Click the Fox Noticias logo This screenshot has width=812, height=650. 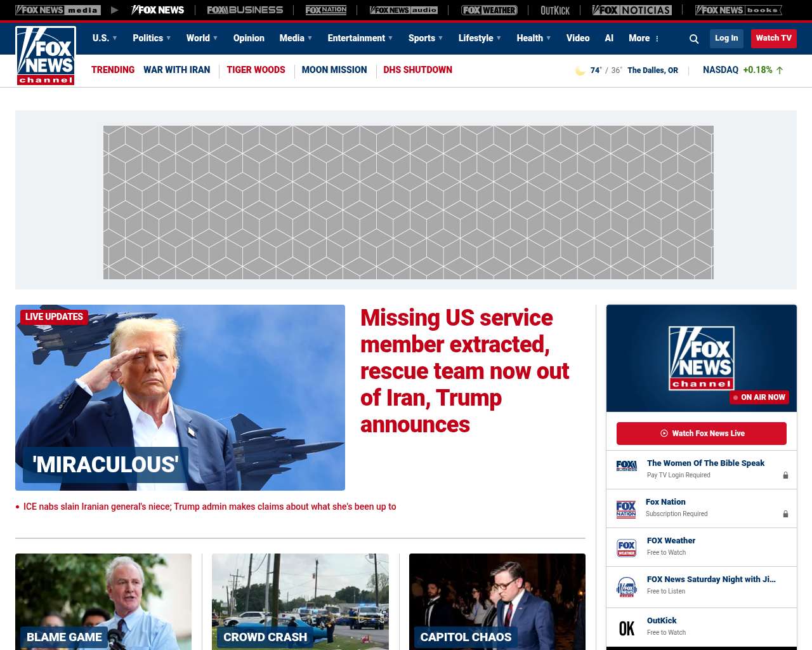tap(632, 10)
